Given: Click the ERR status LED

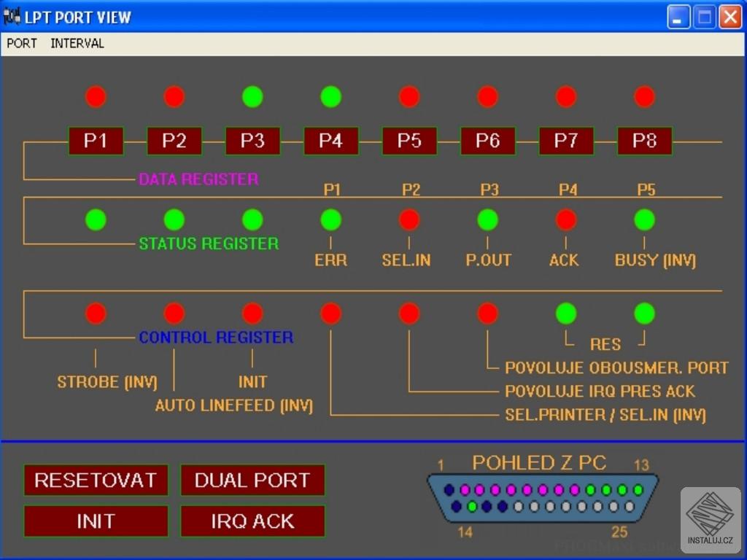Looking at the screenshot, I should 330,219.
